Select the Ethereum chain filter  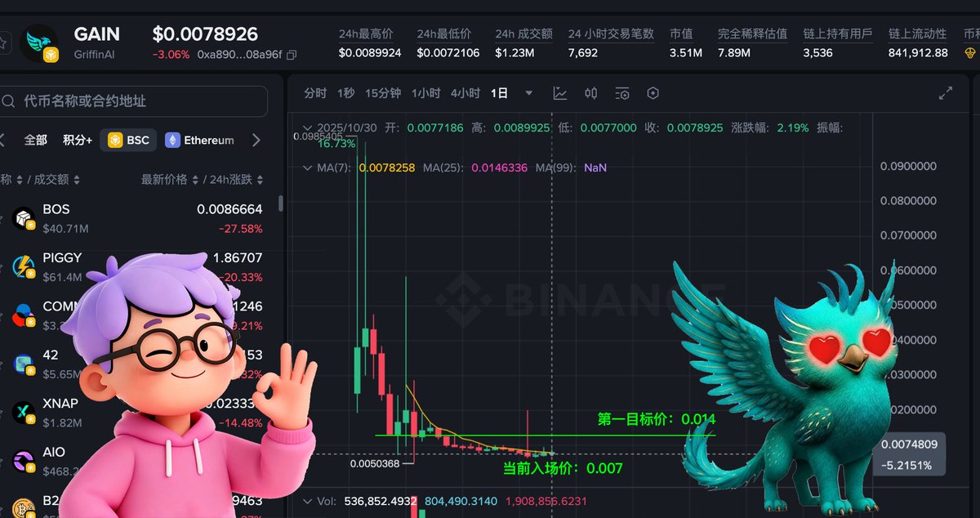pyautogui.click(x=200, y=140)
